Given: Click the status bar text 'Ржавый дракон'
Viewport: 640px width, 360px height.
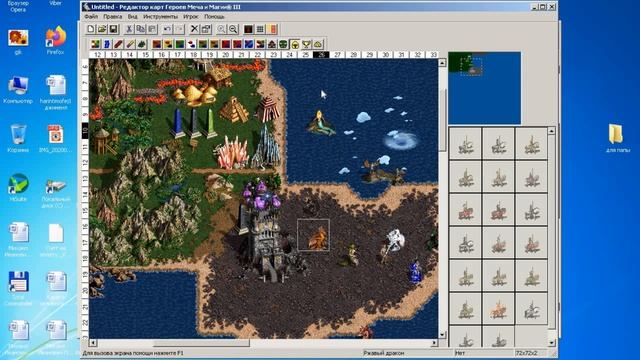Looking at the screenshot, I should click(384, 353).
